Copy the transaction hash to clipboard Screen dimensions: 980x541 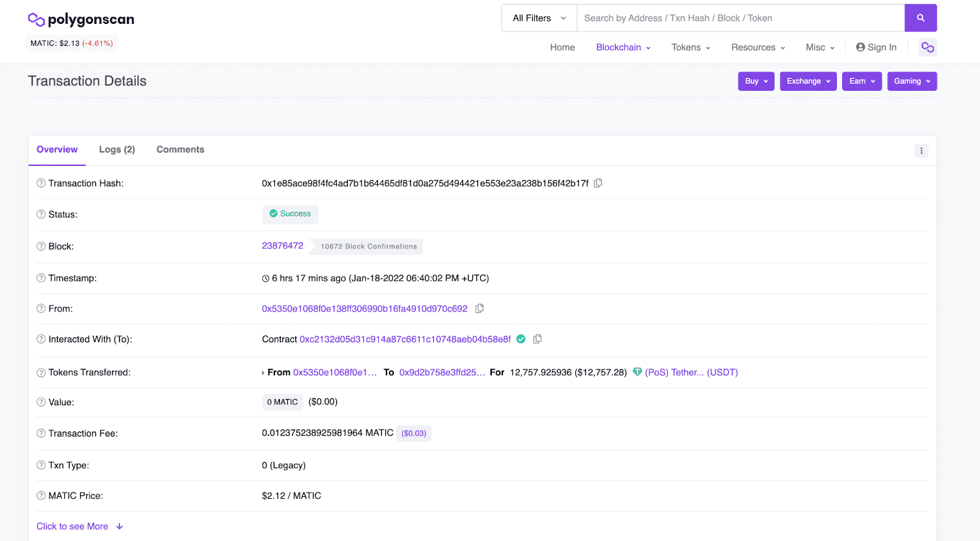click(x=598, y=183)
